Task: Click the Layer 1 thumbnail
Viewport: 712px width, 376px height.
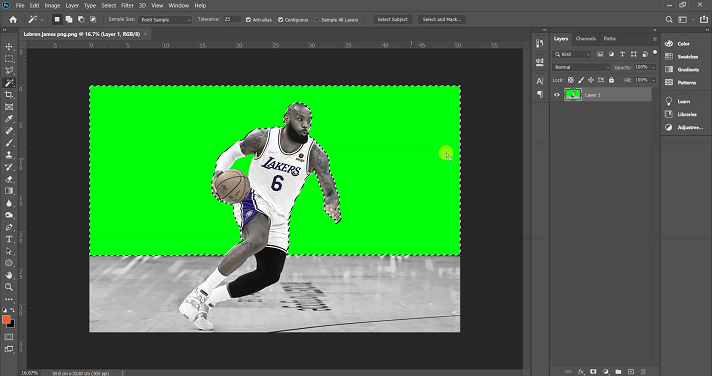Action: point(573,94)
